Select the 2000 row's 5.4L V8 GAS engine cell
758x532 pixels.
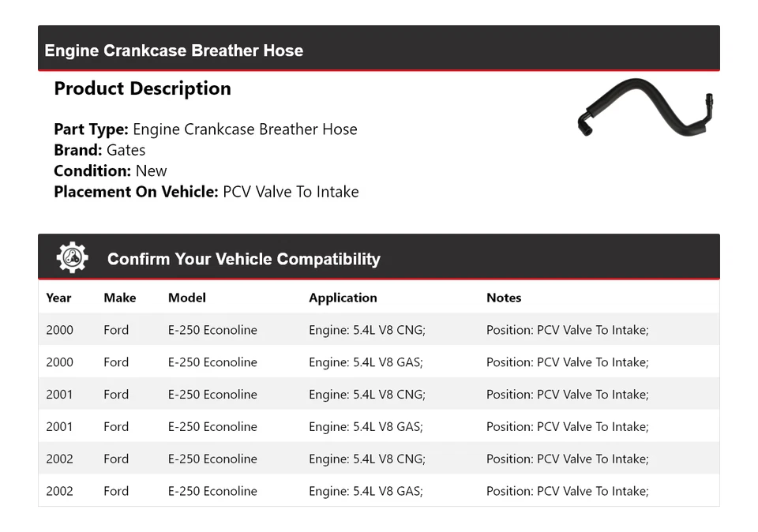366,362
